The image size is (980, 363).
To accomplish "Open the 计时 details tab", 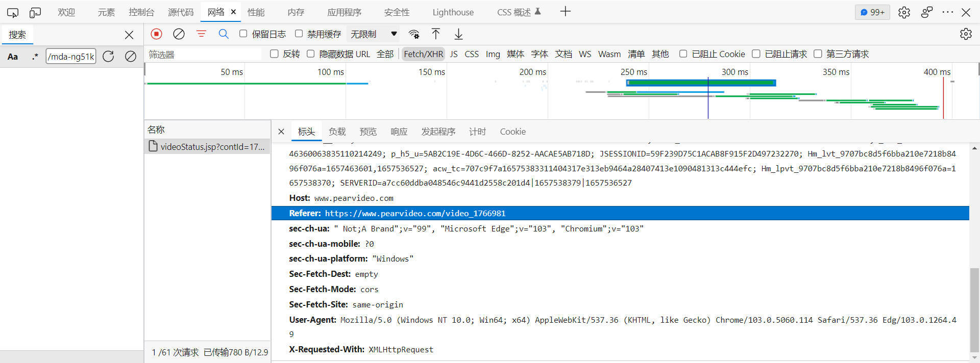I will (x=477, y=132).
